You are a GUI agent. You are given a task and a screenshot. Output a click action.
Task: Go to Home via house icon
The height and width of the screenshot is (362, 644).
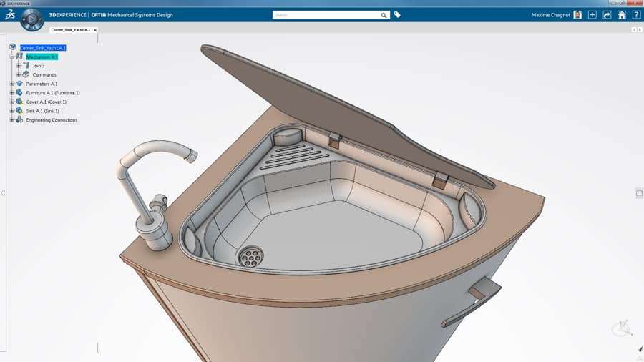point(622,15)
